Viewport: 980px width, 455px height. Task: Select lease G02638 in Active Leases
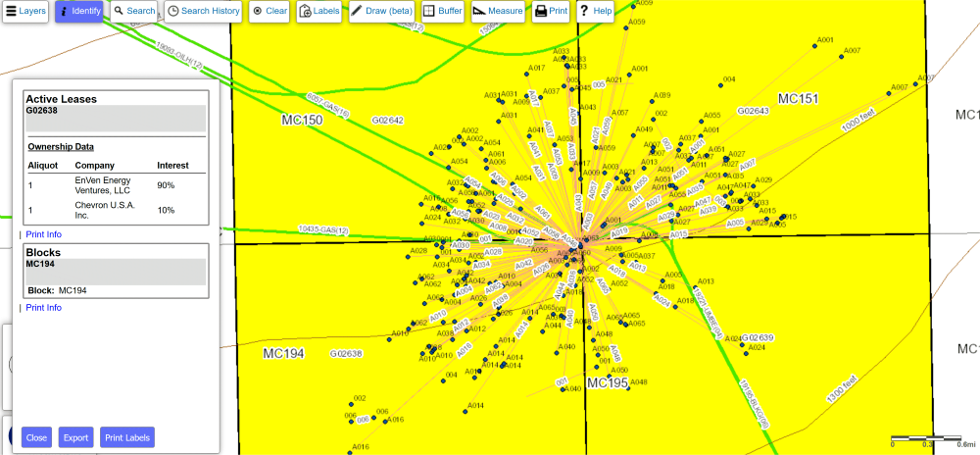click(42, 111)
